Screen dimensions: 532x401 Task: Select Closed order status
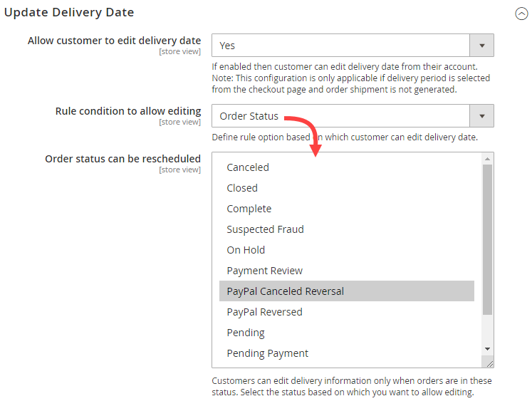click(x=242, y=188)
